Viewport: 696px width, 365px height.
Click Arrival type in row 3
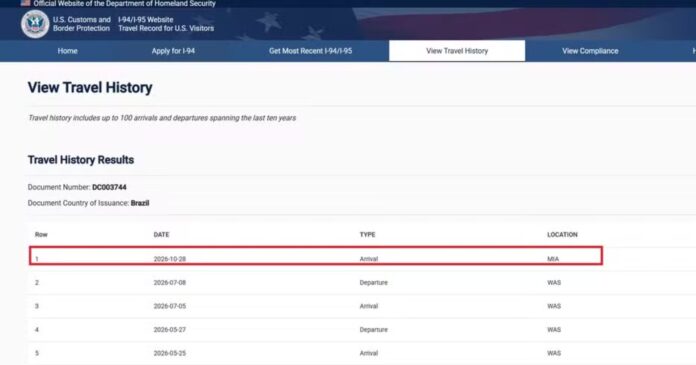(x=368, y=306)
